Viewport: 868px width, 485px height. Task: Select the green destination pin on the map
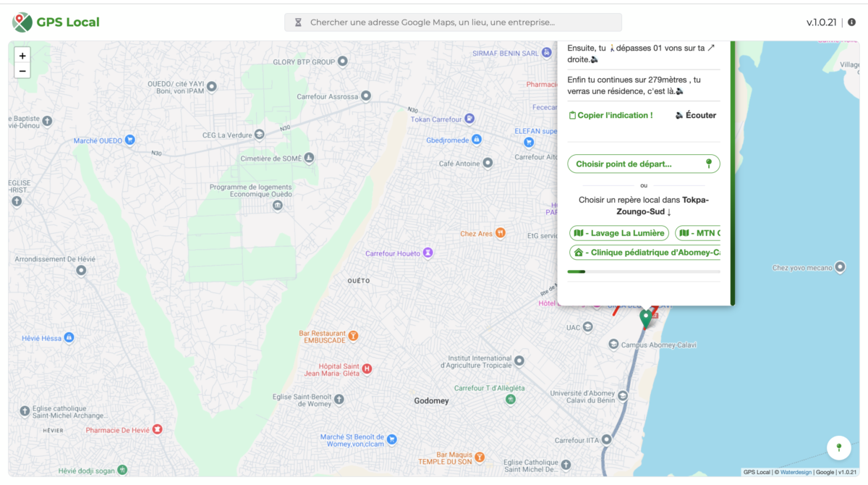pyautogui.click(x=646, y=317)
